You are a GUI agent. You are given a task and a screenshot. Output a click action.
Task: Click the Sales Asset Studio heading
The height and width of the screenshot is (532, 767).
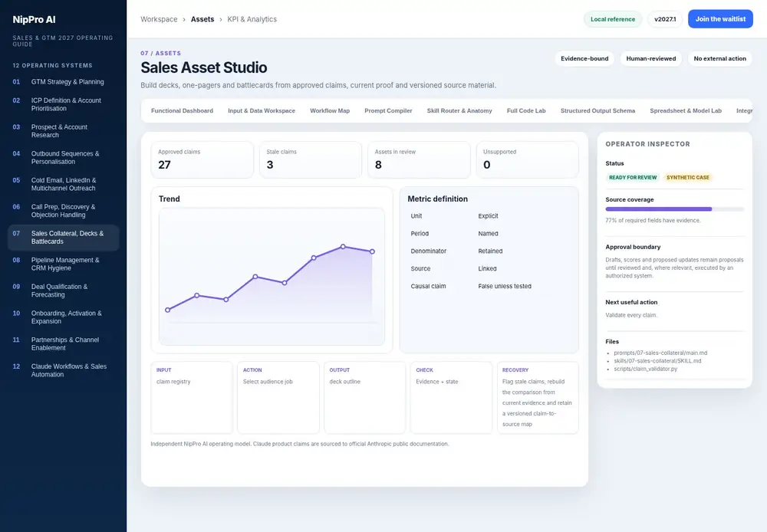(204, 67)
